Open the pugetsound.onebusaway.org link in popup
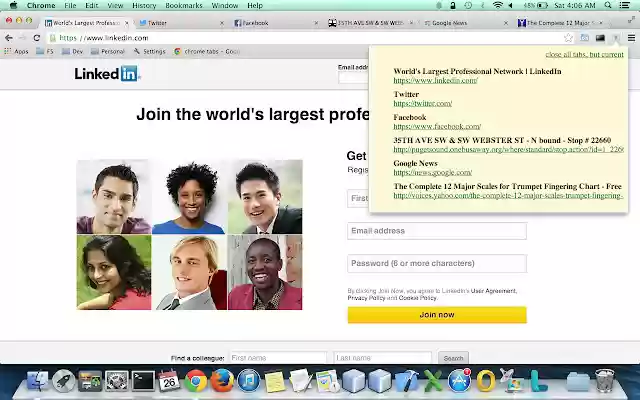The image size is (640, 400). pos(508,149)
